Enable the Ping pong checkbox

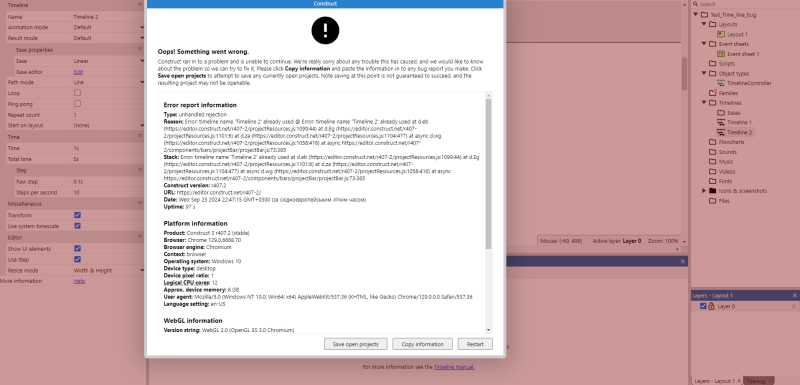point(78,104)
